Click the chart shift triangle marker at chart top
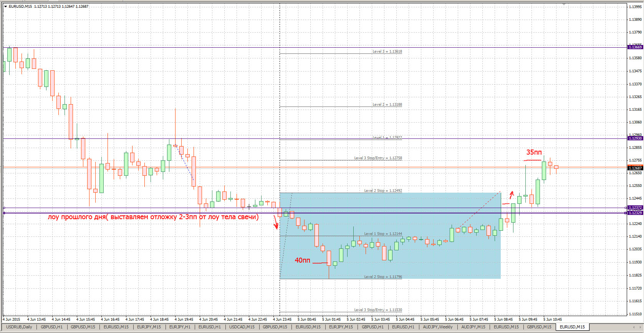 (x=564, y=4)
